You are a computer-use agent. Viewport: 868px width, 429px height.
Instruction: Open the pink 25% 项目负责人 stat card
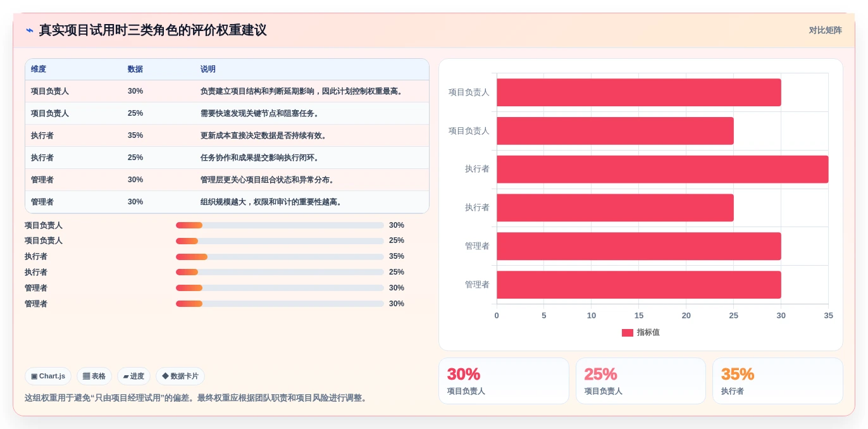coord(641,381)
